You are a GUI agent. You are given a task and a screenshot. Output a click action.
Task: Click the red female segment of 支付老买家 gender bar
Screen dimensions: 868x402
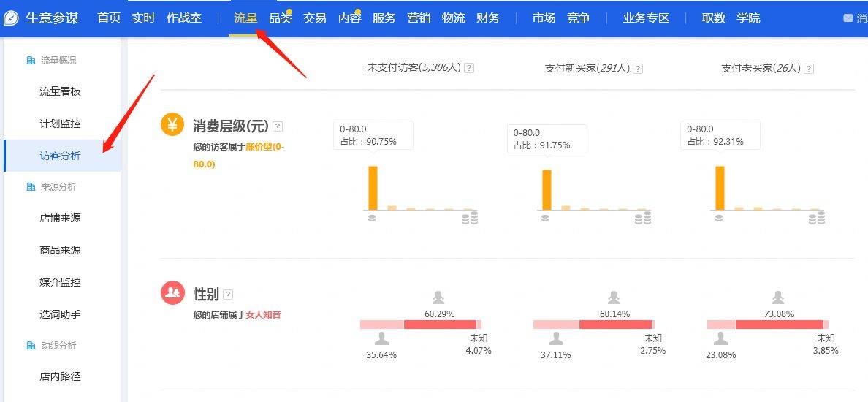coord(779,325)
